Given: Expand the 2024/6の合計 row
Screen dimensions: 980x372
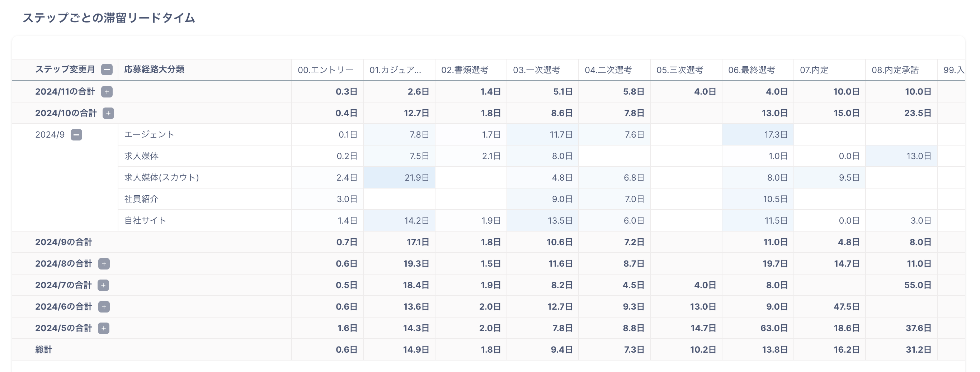Looking at the screenshot, I should pyautogui.click(x=104, y=307).
